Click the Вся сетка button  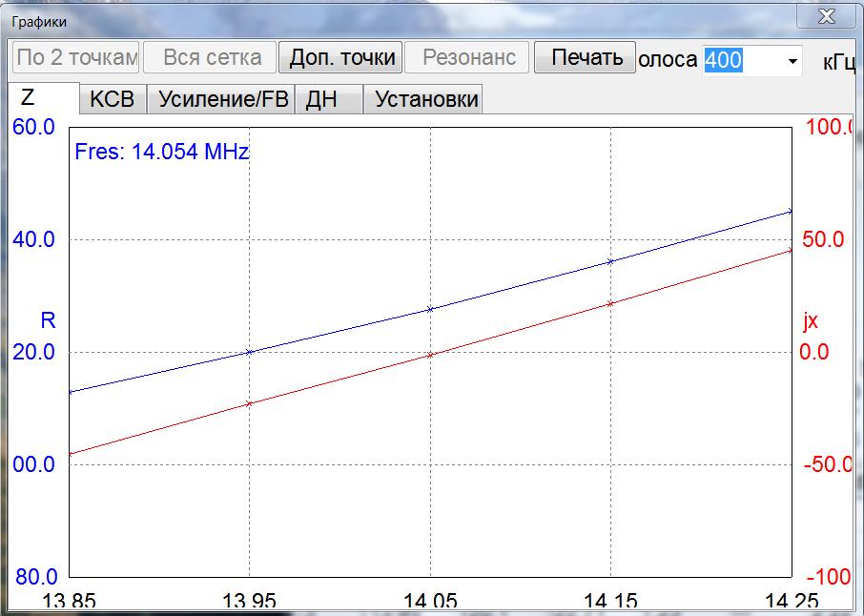[x=209, y=57]
